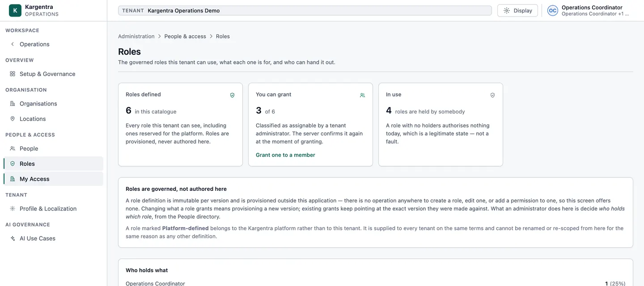Go to Organisations in sidebar
This screenshot has height=286, width=644.
(53, 104)
